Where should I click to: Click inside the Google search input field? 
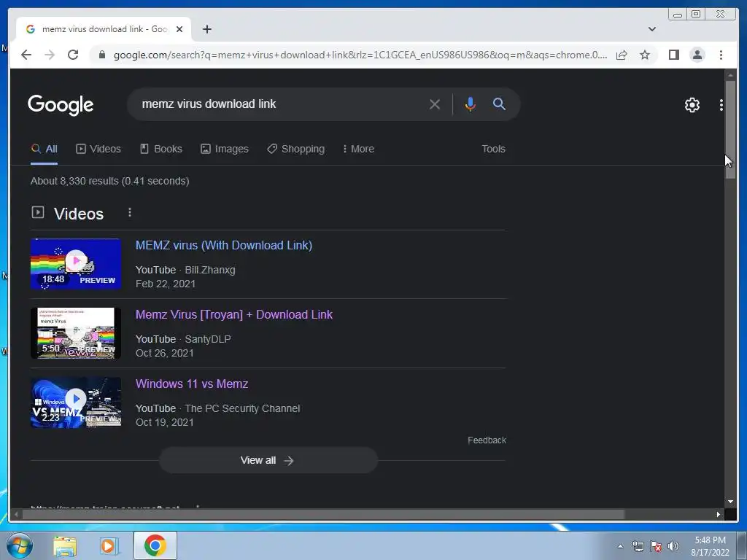281,104
